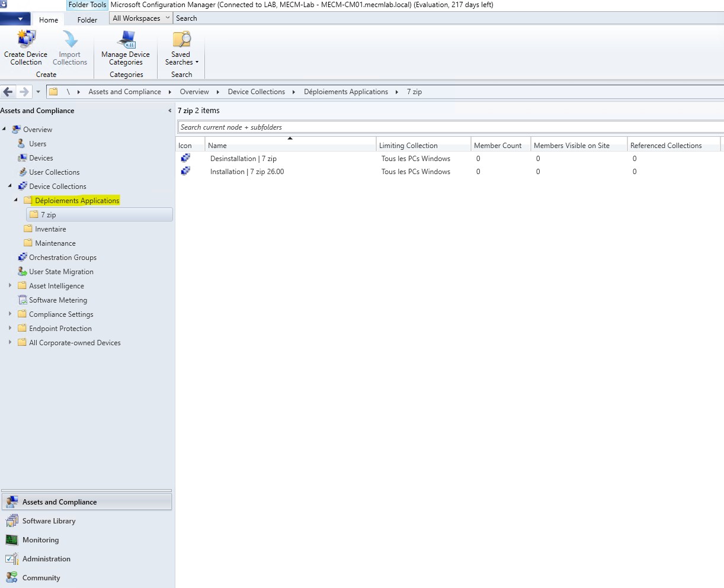Click the Installation | 7 zip 26.00 collection icon
This screenshot has height=588, width=724.
185,171
